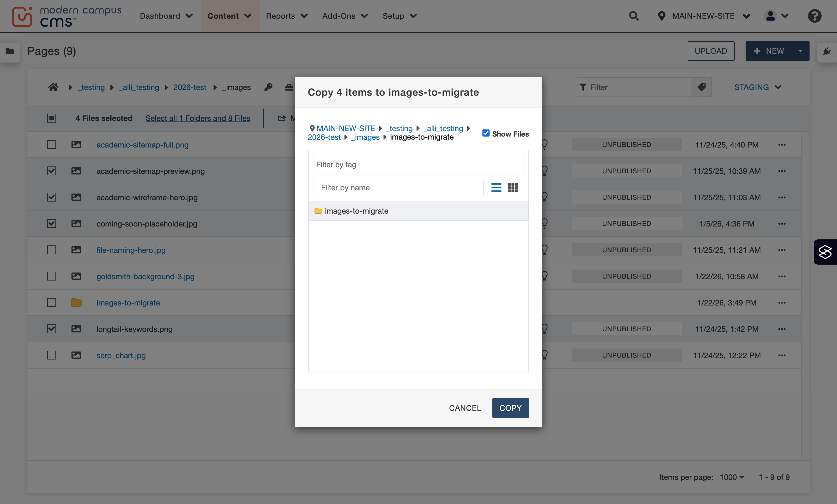Open the folder sidebar icon
Image resolution: width=837 pixels, height=504 pixels.
coord(10,51)
